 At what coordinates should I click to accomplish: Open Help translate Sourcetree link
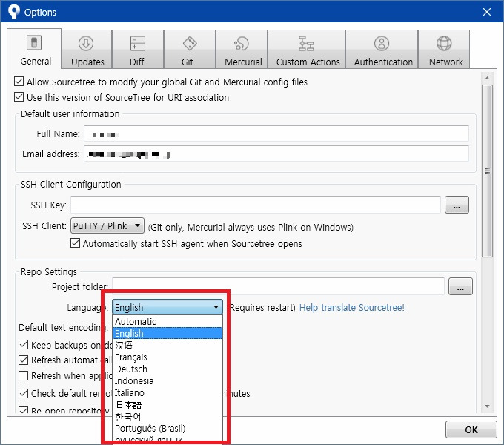click(351, 307)
